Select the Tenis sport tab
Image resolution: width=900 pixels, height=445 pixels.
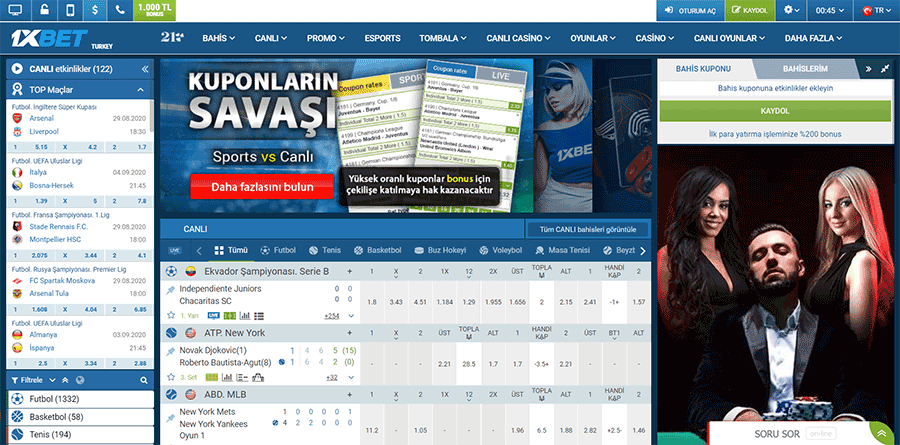325,251
